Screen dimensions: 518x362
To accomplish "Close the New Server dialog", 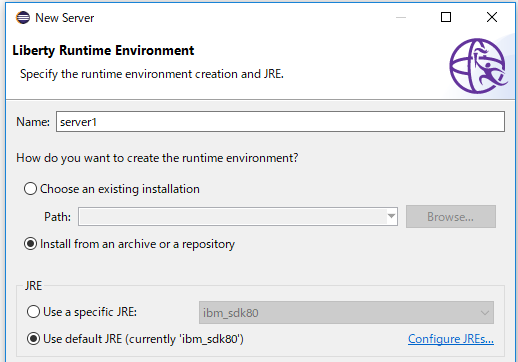I will point(492,17).
